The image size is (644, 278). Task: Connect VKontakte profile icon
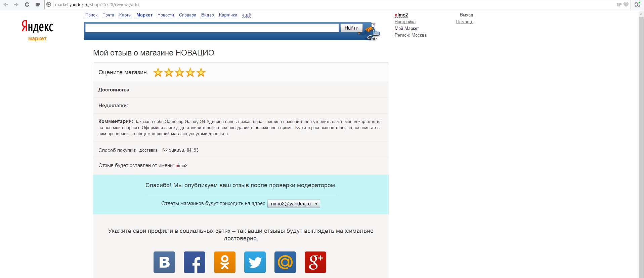click(164, 262)
